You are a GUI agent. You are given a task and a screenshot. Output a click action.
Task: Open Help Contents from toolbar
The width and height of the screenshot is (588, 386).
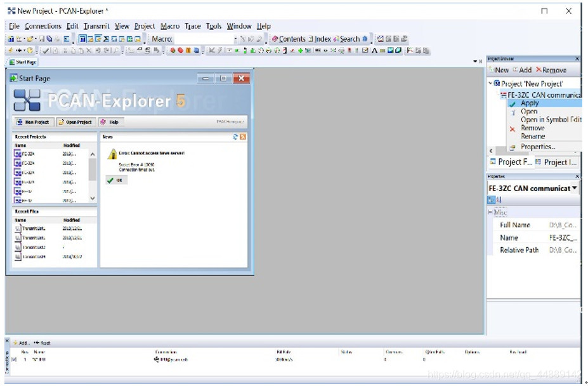(x=289, y=39)
